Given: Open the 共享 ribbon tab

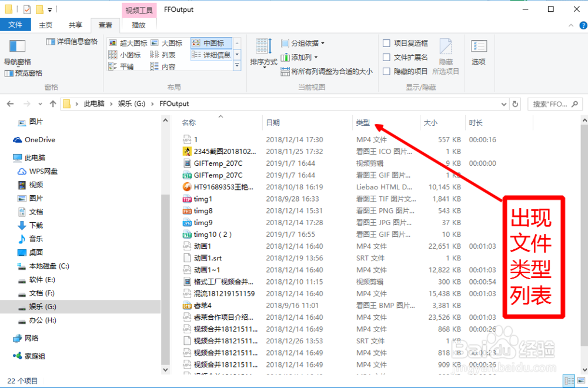Looking at the screenshot, I should coord(75,25).
